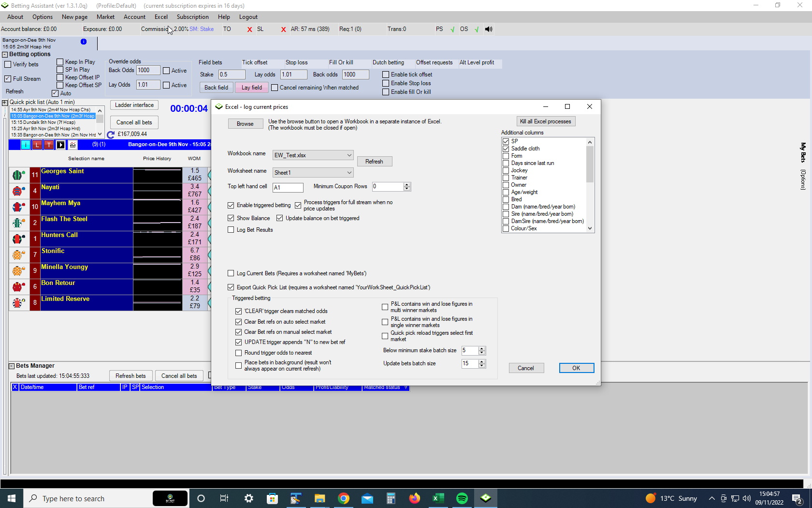
Task: Uncheck Saddle cloth additional column
Action: pyautogui.click(x=506, y=149)
